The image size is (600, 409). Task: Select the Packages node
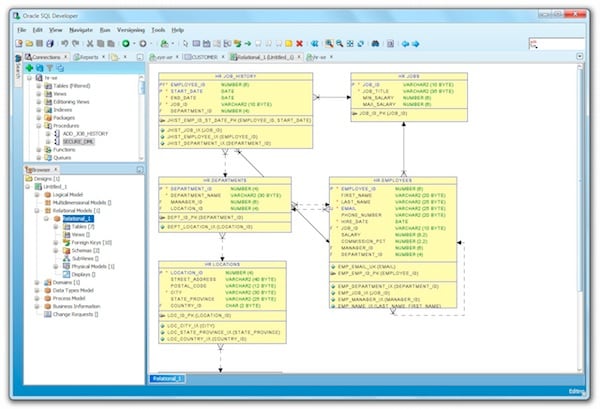pyautogui.click(x=64, y=118)
